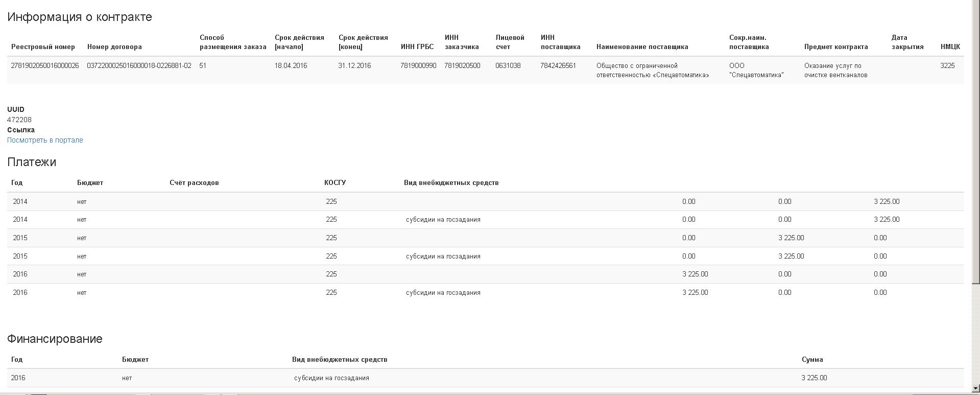980x395 pixels.
Task: Click the 'Платежи' section heading
Action: coord(32,162)
